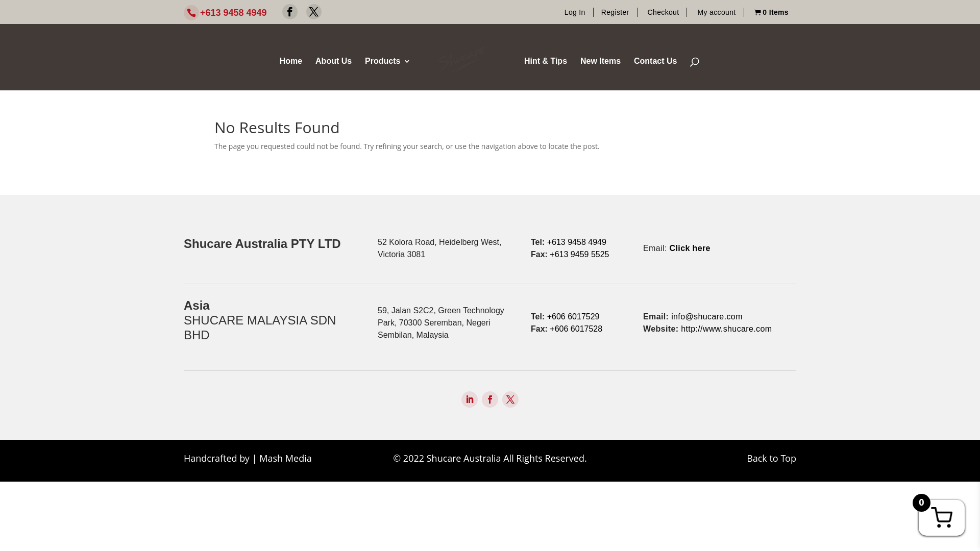Viewport: 980px width, 551px height.
Task: Click the Log In link
Action: pyautogui.click(x=575, y=12)
